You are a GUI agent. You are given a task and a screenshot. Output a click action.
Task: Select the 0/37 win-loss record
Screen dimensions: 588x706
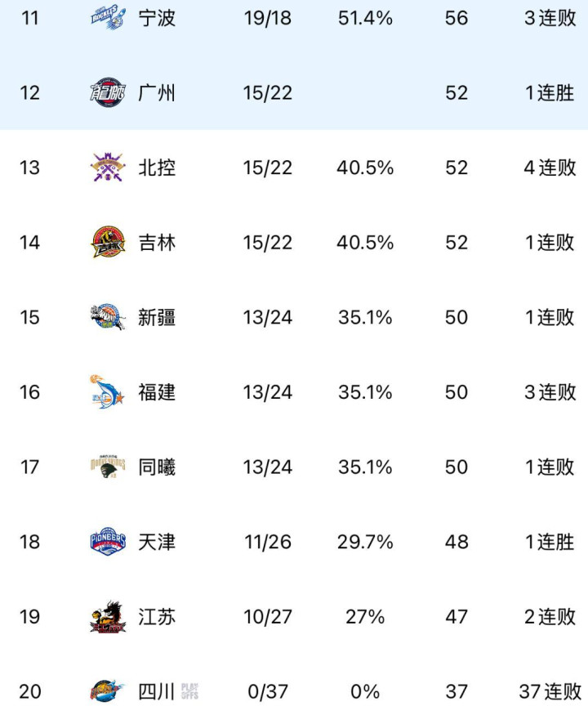(x=267, y=691)
